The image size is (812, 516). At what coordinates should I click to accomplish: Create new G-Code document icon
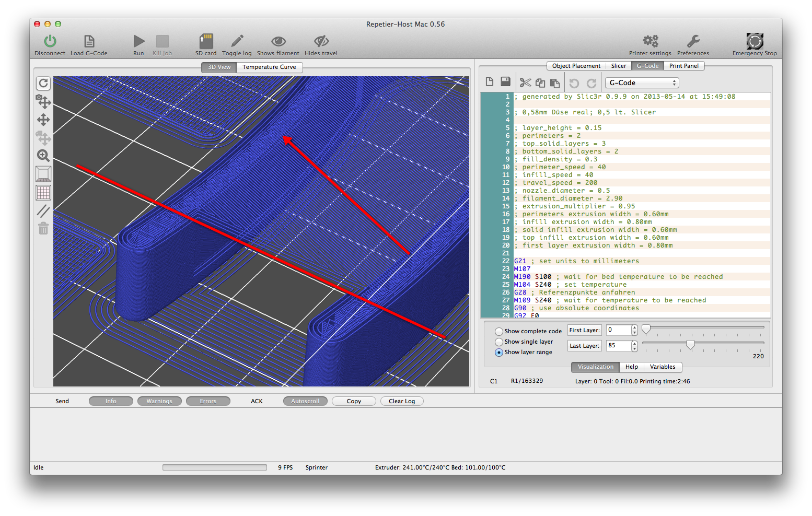(490, 82)
